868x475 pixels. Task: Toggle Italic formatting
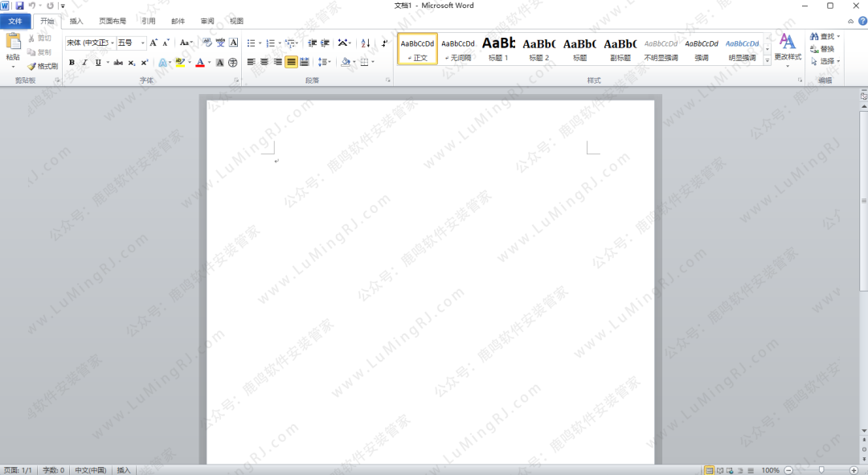(84, 63)
